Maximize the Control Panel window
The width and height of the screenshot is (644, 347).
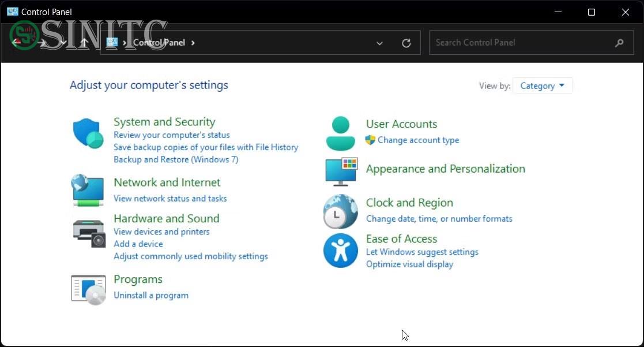[x=592, y=12]
